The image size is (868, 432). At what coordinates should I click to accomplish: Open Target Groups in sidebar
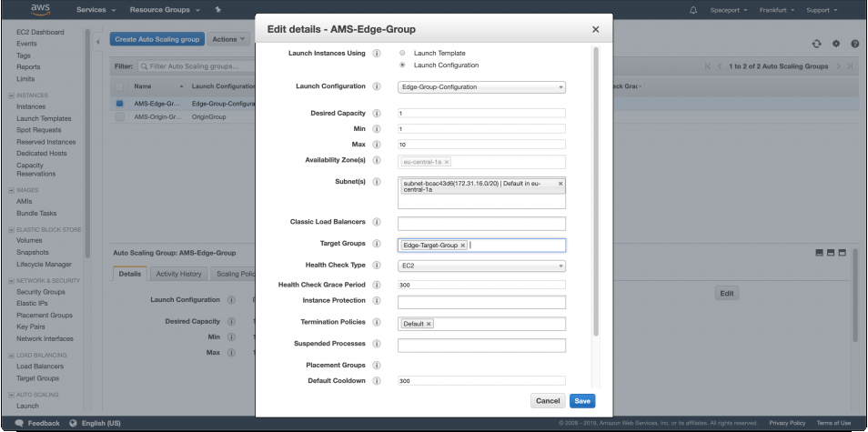[x=37, y=378]
